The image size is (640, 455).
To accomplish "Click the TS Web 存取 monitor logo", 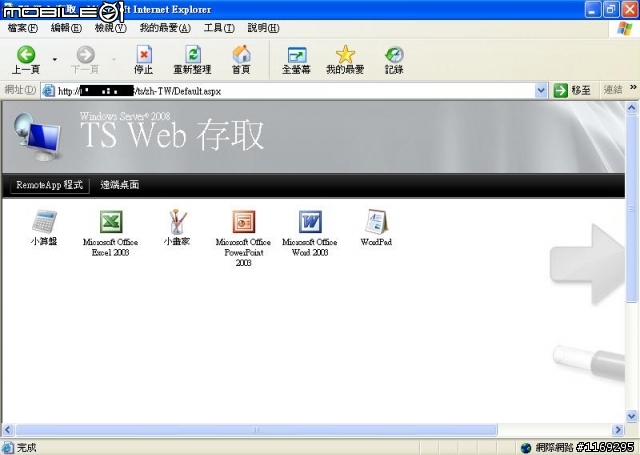I will click(x=38, y=137).
